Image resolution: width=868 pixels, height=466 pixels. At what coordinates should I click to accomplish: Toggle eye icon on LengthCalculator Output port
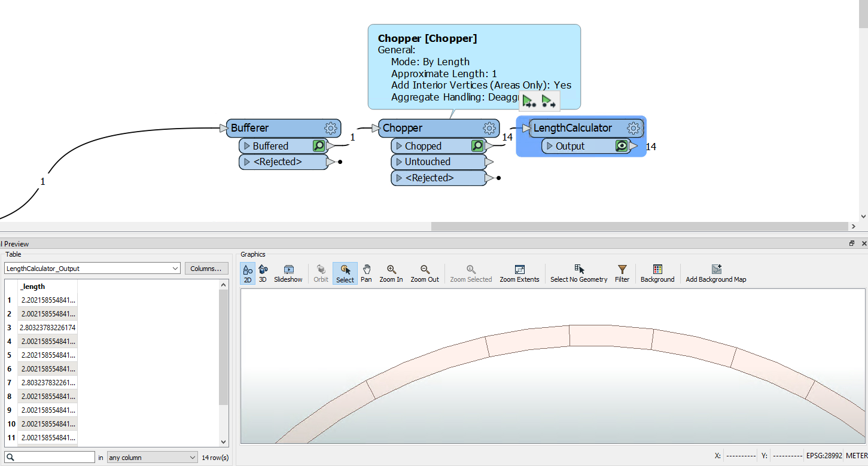(x=622, y=145)
